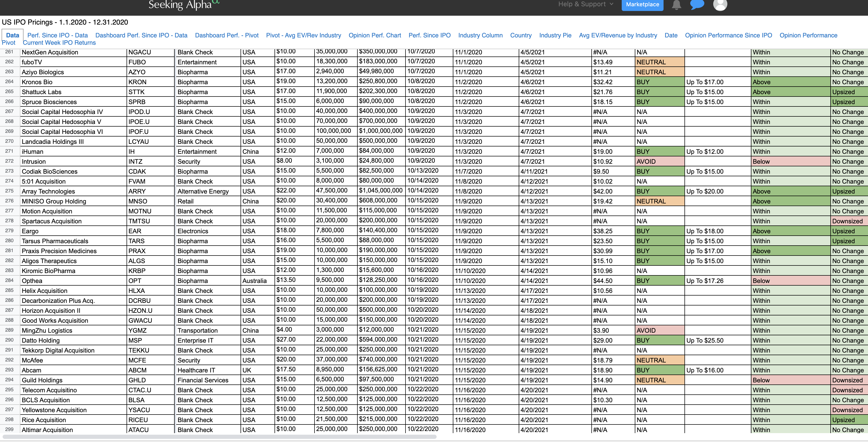868x442 pixels.
Task: Click the FUBO ticker cell
Action: [x=137, y=62]
